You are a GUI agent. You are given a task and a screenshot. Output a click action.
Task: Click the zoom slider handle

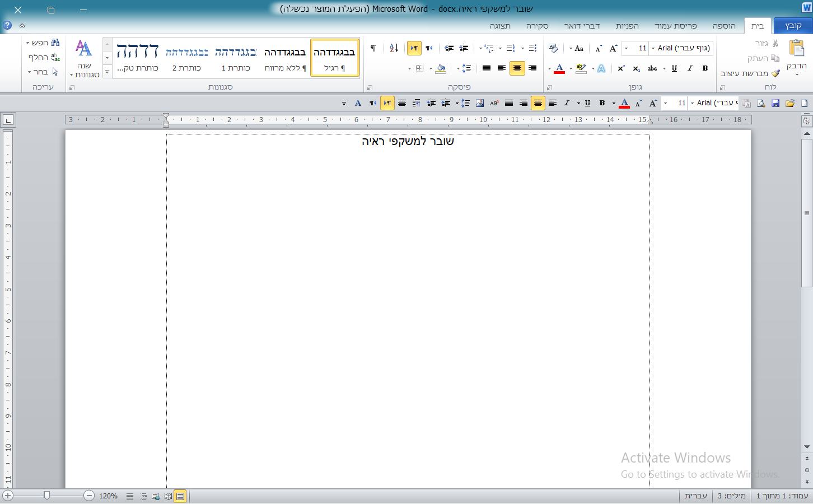(x=46, y=496)
